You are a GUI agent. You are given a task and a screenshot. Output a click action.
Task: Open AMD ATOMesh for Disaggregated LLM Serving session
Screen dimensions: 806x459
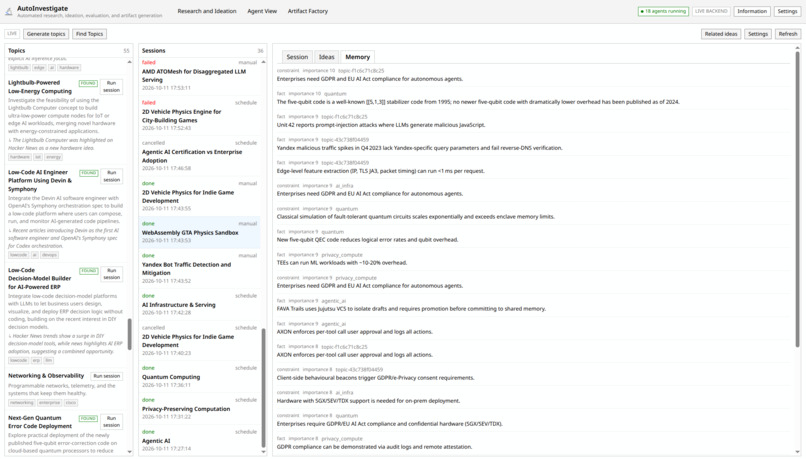tap(199, 76)
